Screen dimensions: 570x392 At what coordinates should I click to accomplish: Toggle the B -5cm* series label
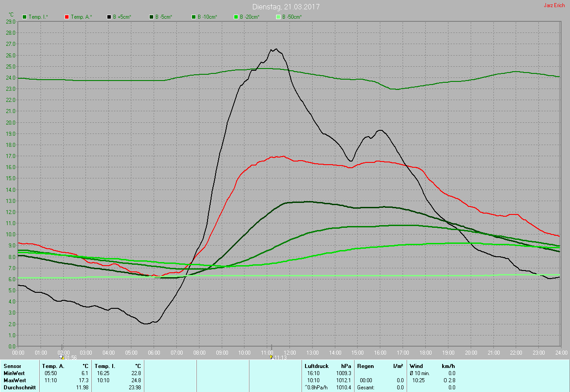pyautogui.click(x=163, y=17)
